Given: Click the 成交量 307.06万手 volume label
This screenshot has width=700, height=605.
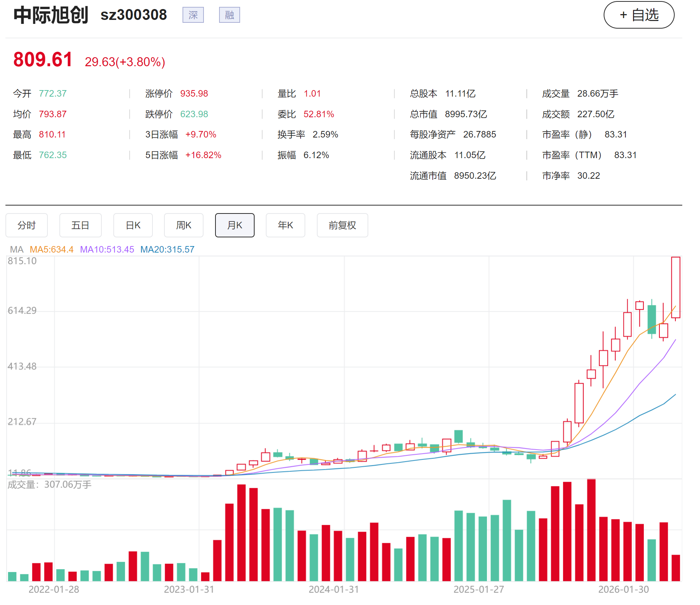Looking at the screenshot, I should pos(50,485).
